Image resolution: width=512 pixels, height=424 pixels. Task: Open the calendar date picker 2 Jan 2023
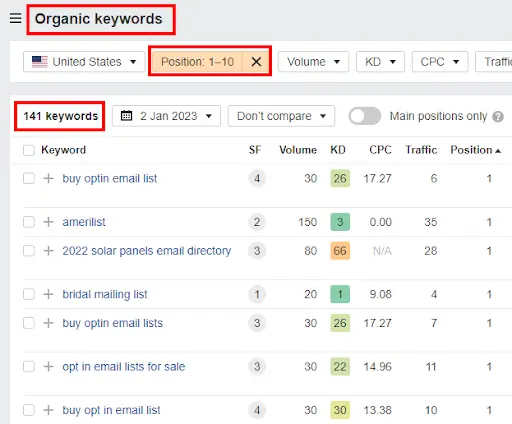tap(166, 116)
